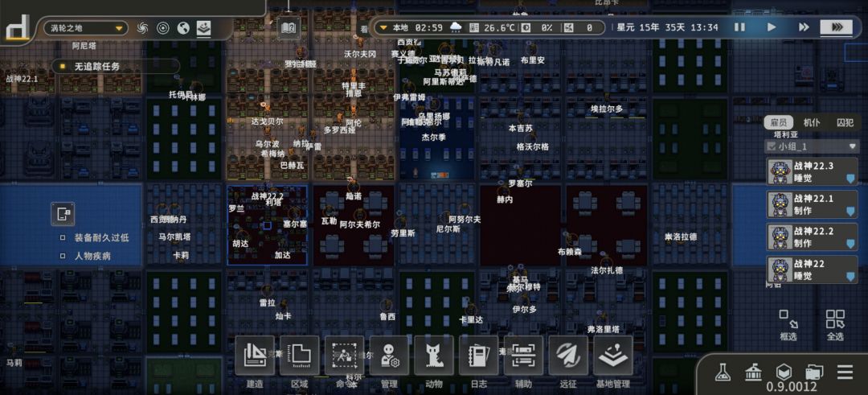868x395 pixels.
Task: Open the 日志 (log) panel
Action: [479, 355]
